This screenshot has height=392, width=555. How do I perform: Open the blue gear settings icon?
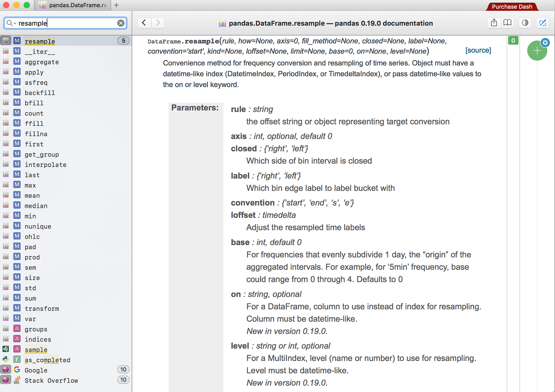tap(545, 42)
